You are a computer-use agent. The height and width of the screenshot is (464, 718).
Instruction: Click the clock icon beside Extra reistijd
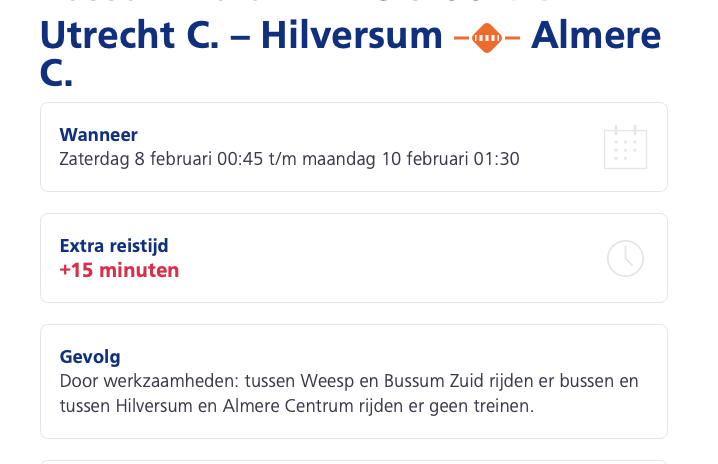(626, 258)
